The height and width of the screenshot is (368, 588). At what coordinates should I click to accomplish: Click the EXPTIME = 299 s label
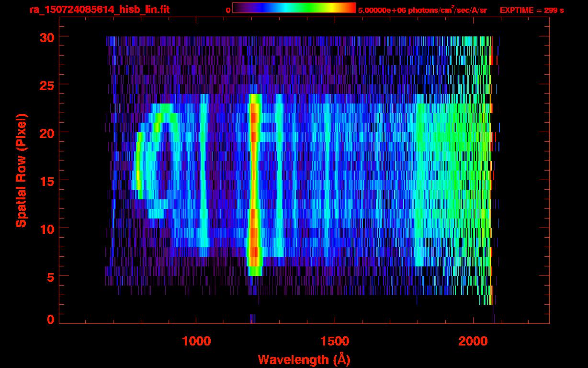coord(531,10)
